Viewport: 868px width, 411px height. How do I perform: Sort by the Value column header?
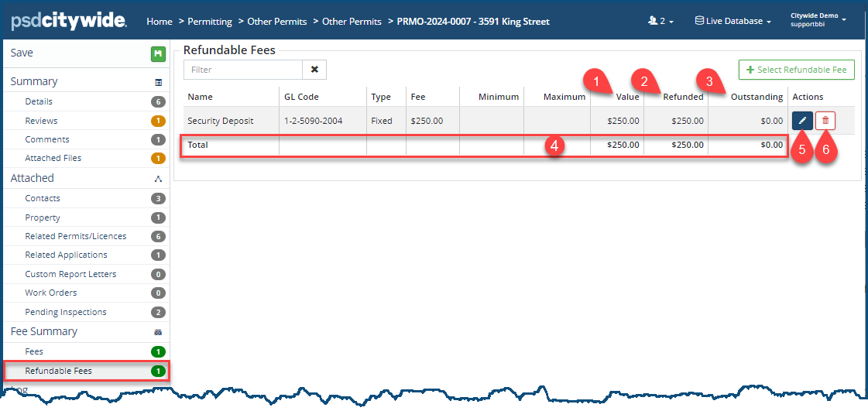click(x=628, y=97)
